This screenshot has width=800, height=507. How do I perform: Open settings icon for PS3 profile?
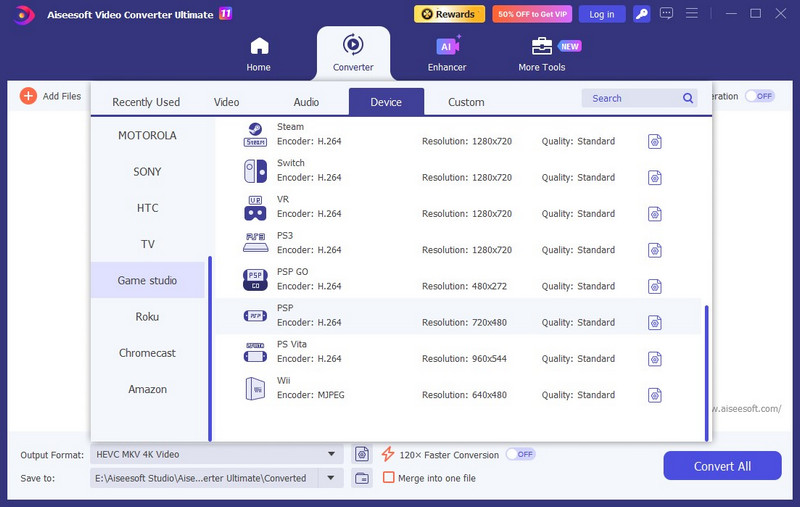click(x=655, y=250)
